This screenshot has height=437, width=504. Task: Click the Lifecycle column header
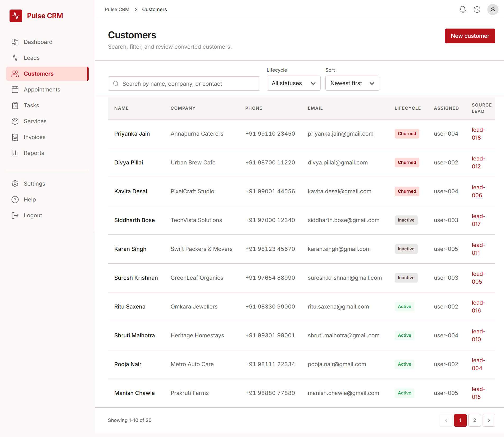pyautogui.click(x=408, y=108)
